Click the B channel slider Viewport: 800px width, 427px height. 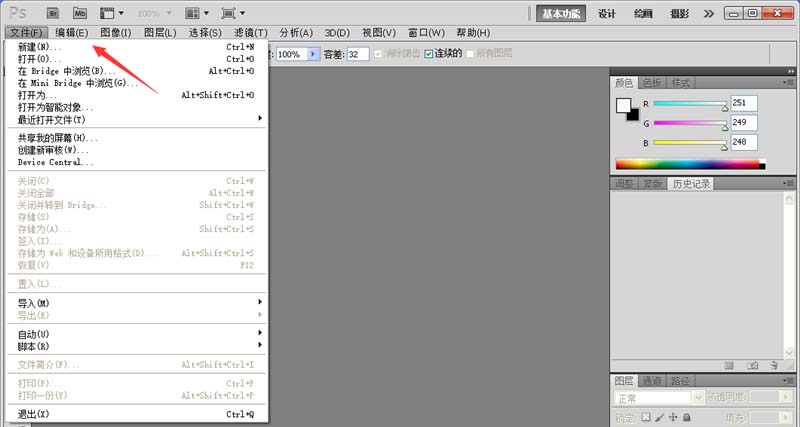tap(690, 143)
